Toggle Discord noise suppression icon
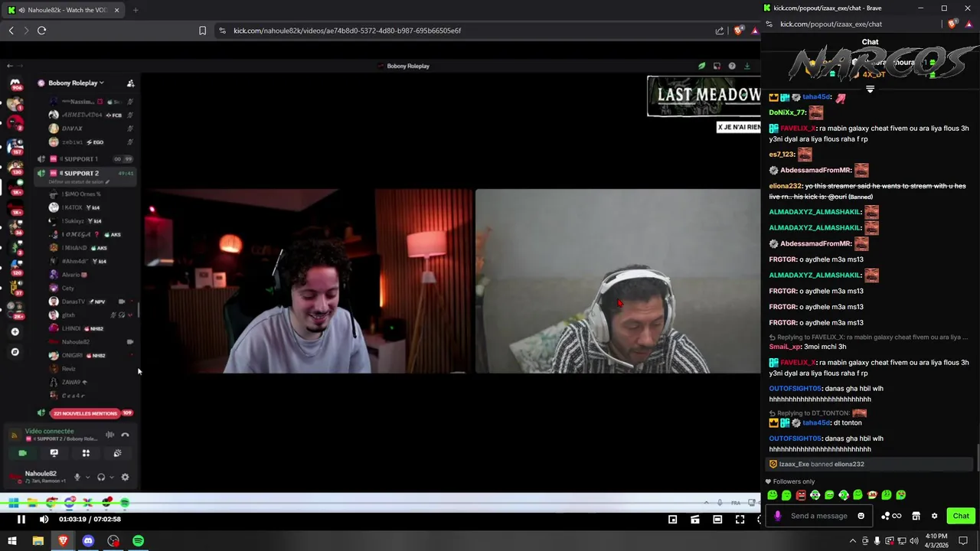This screenshot has height=551, width=980. [109, 435]
